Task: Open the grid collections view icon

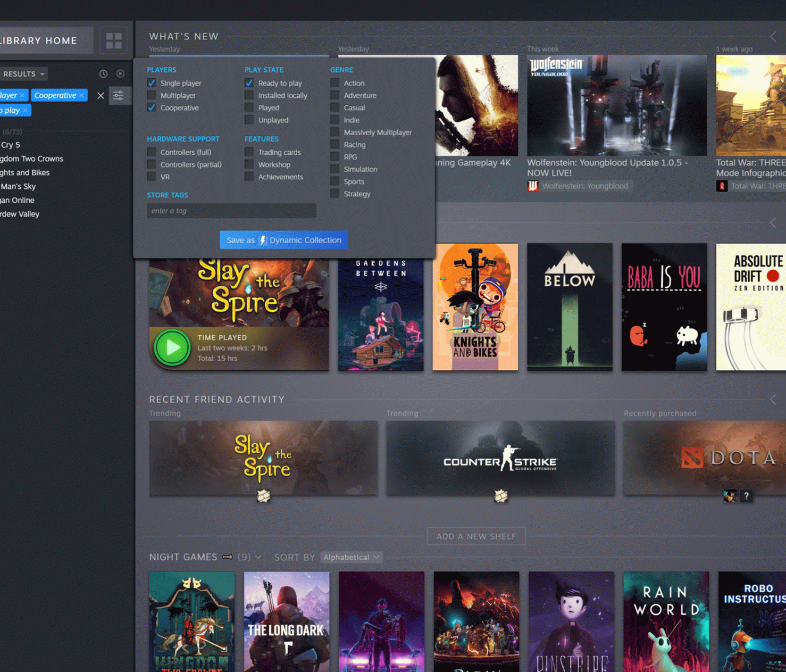Action: pos(114,40)
